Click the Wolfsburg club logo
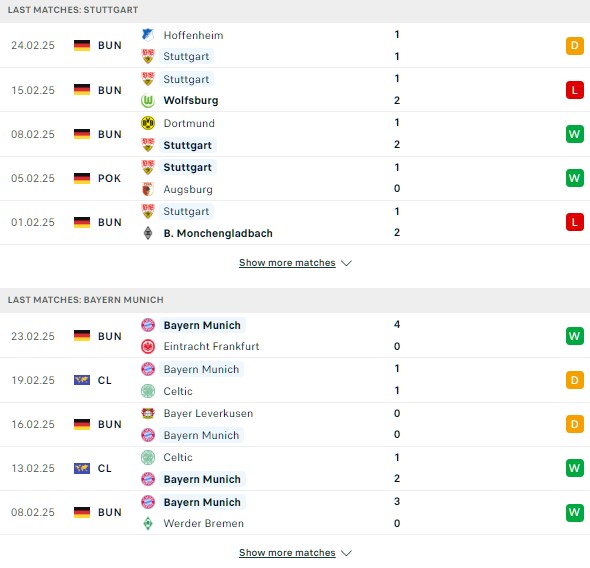 pos(148,100)
